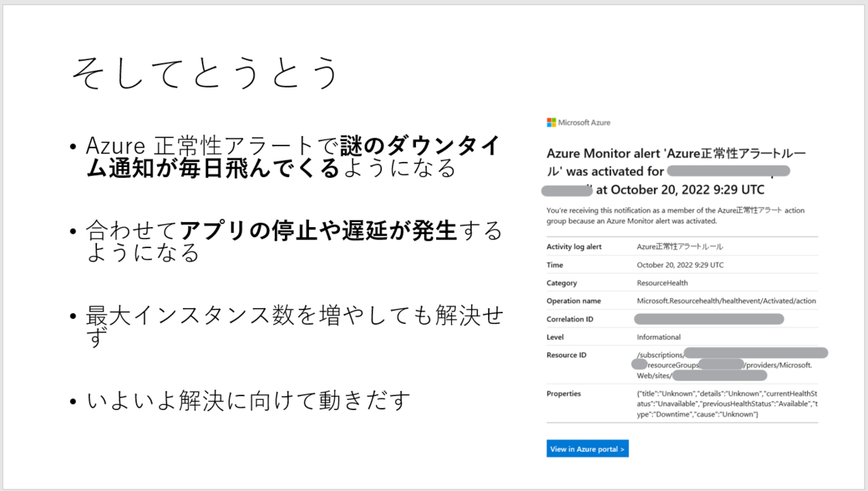Click the Azure正常性アラートルール value in table
The image size is (868, 491).
(x=679, y=247)
